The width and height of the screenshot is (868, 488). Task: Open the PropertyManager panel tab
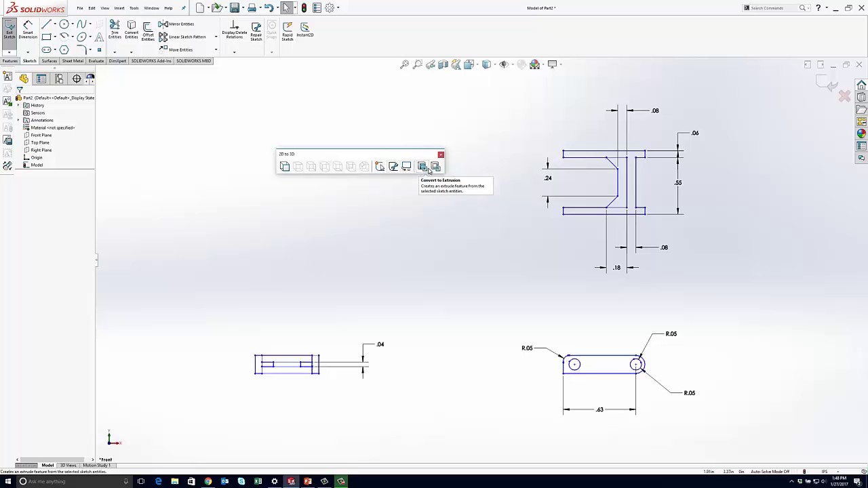pyautogui.click(x=41, y=79)
